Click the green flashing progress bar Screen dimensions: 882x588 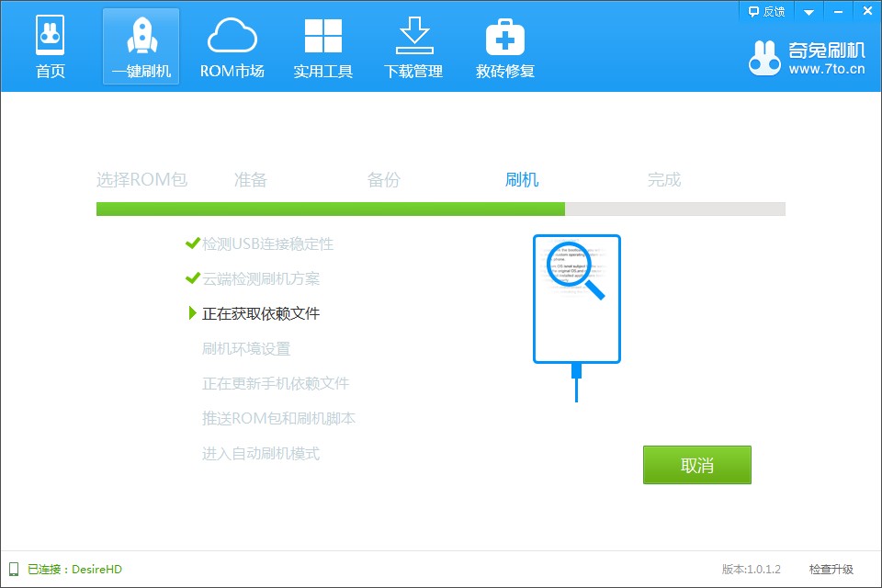[x=331, y=209]
